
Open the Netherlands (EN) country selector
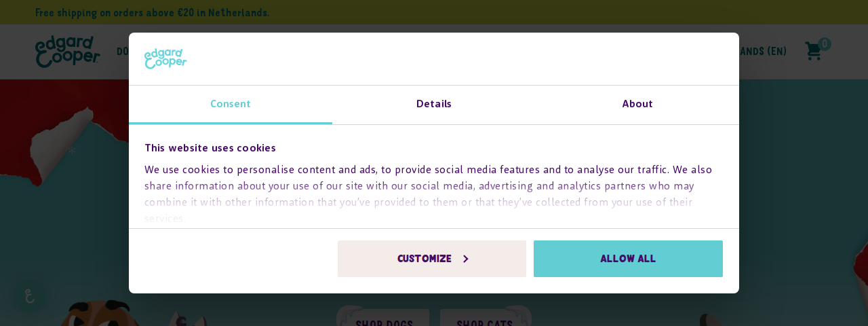763,52
